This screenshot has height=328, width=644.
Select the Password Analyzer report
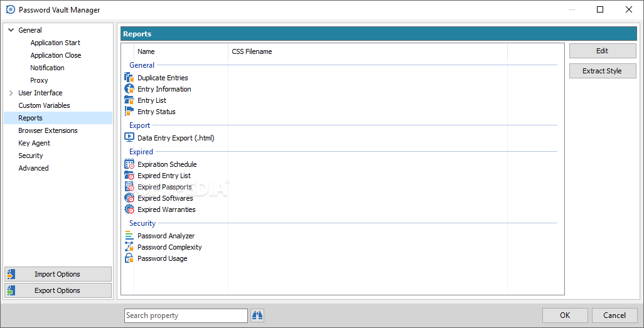(166, 236)
